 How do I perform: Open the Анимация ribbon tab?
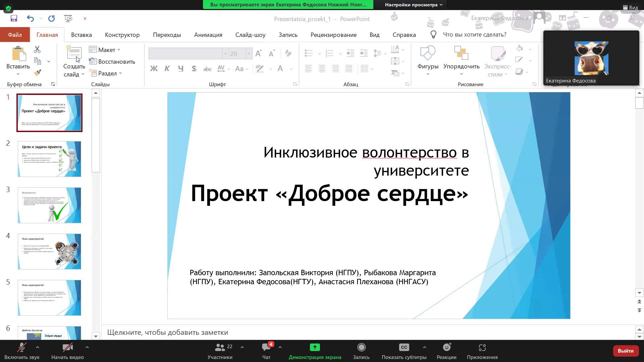coord(208,35)
